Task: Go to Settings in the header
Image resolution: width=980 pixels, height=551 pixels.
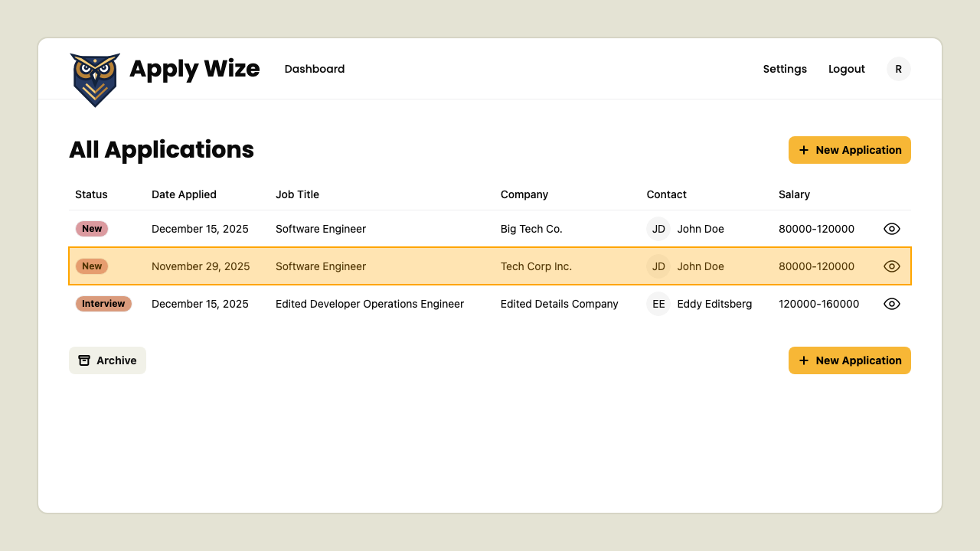Action: (x=785, y=69)
